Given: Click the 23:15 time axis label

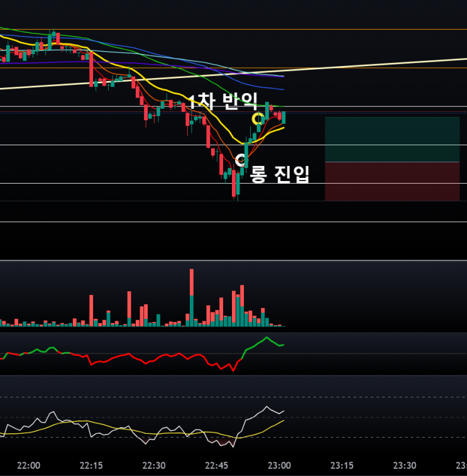Looking at the screenshot, I should (342, 465).
